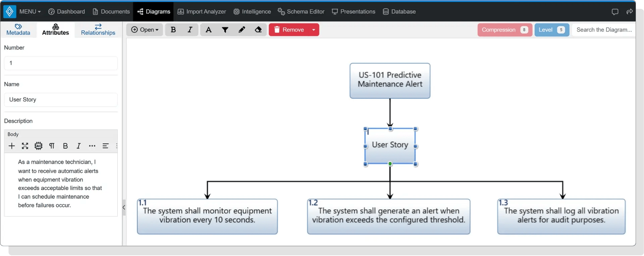Screen dimensions: 644x256
Task: Click the text alignment icon
Action: point(105,146)
